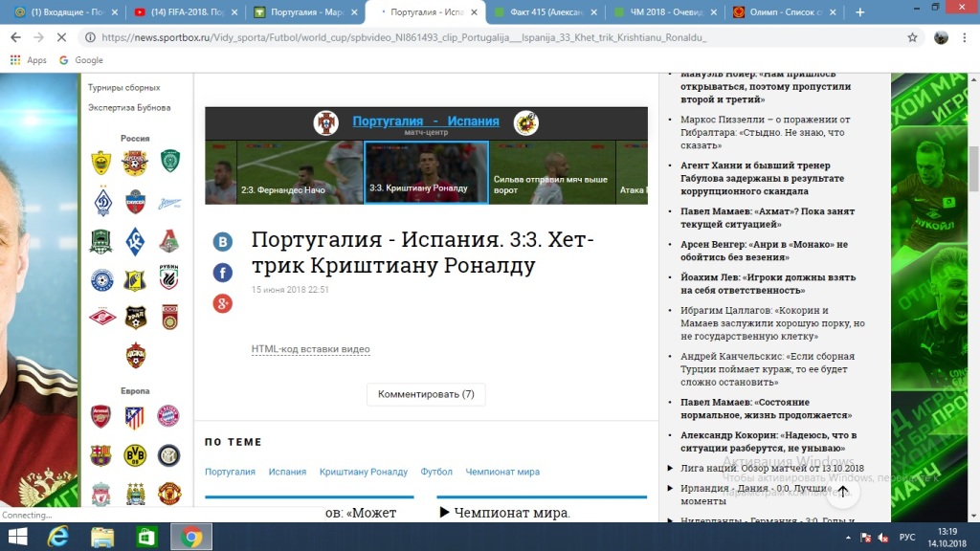Stop loading the page
The height and width of the screenshot is (551, 980).
pyautogui.click(x=61, y=37)
